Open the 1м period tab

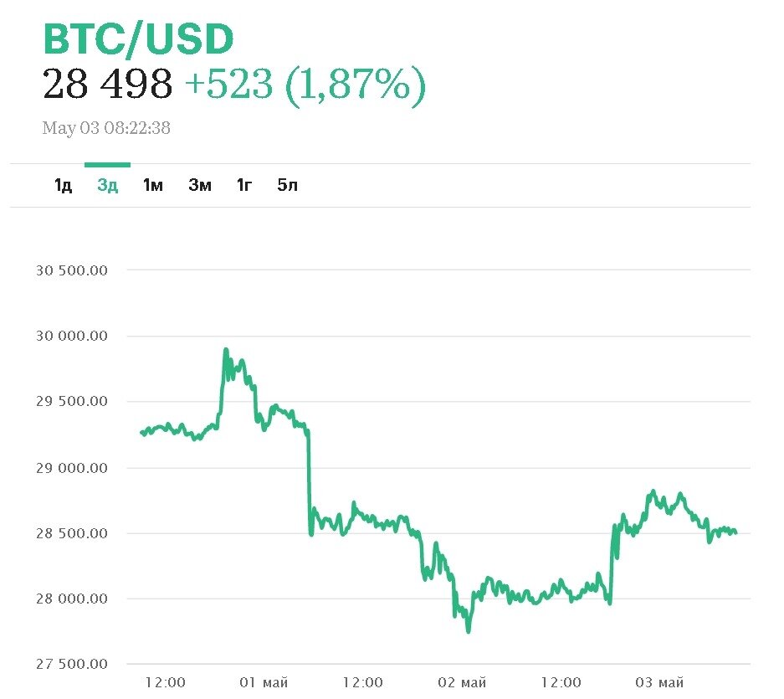pos(152,185)
